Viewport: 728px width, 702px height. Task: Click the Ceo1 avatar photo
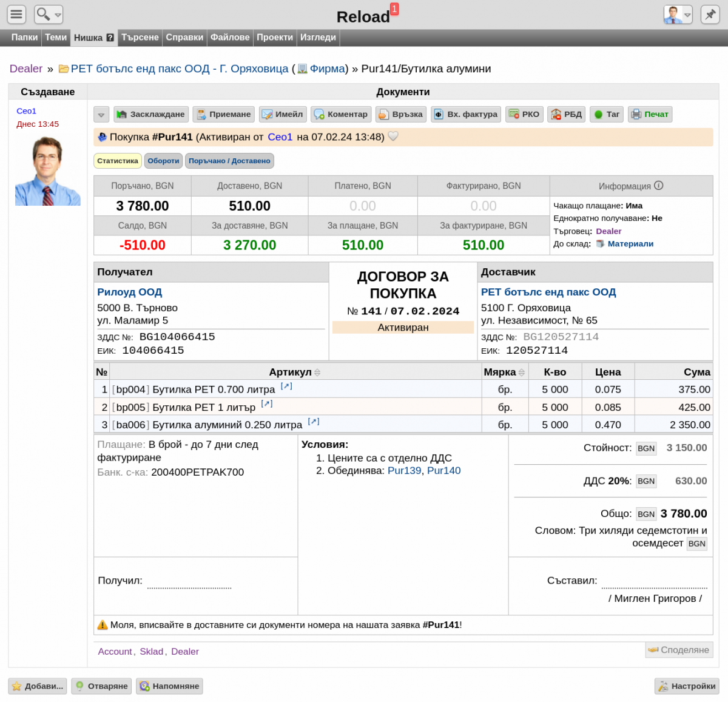point(48,171)
